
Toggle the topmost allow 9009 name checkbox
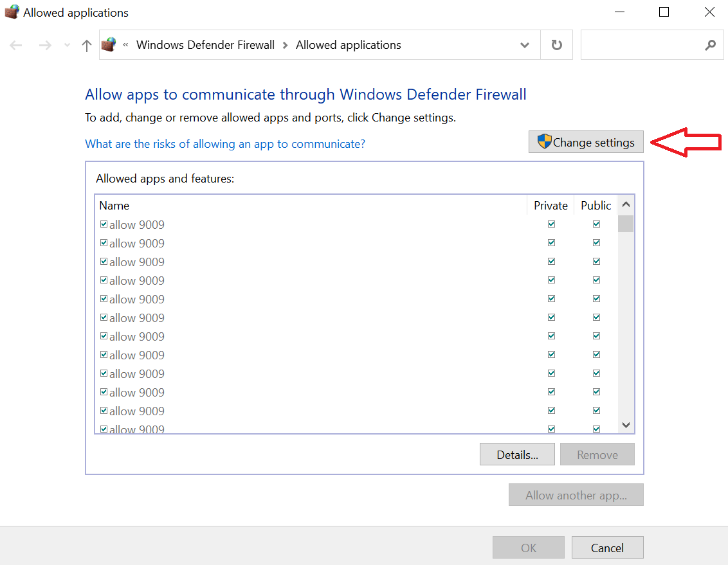point(104,224)
